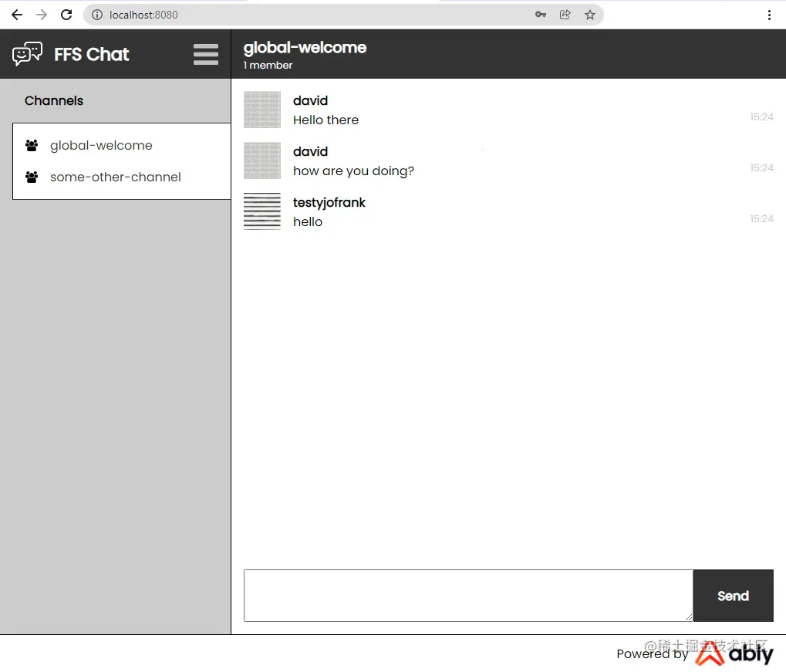Viewport: 786px width, 672px height.
Task: Click the david name above "Hello there"
Action: pyautogui.click(x=310, y=100)
